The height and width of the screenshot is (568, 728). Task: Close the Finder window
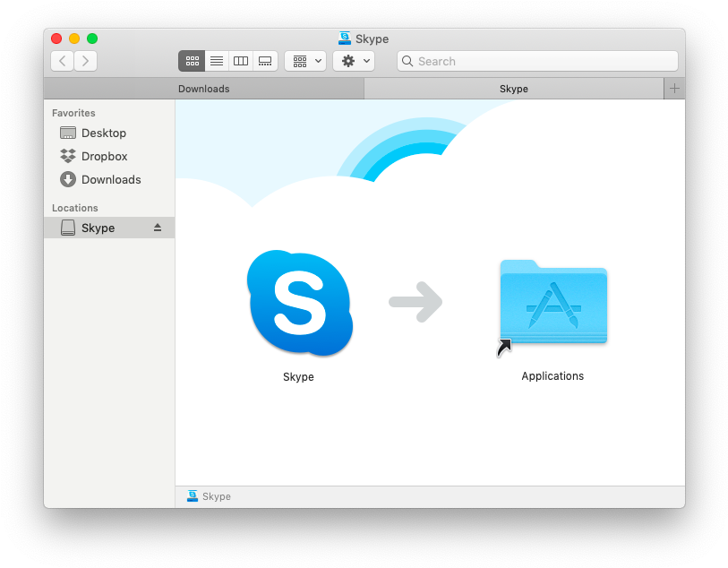56,39
